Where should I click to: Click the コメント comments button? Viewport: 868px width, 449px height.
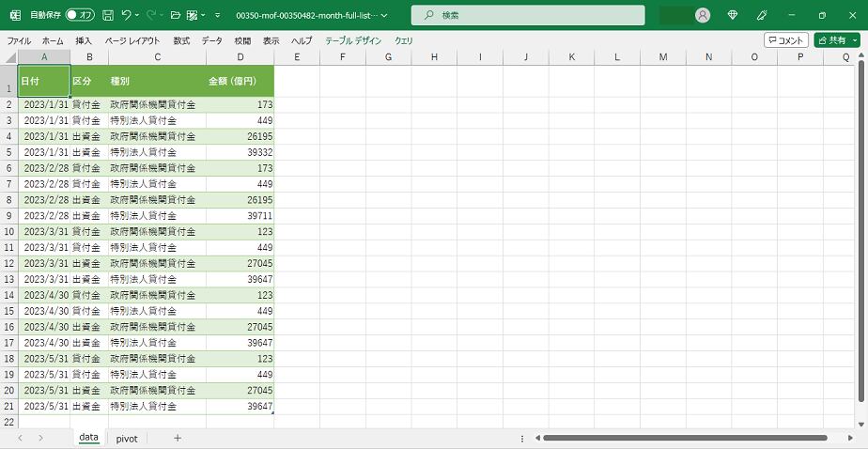click(785, 40)
